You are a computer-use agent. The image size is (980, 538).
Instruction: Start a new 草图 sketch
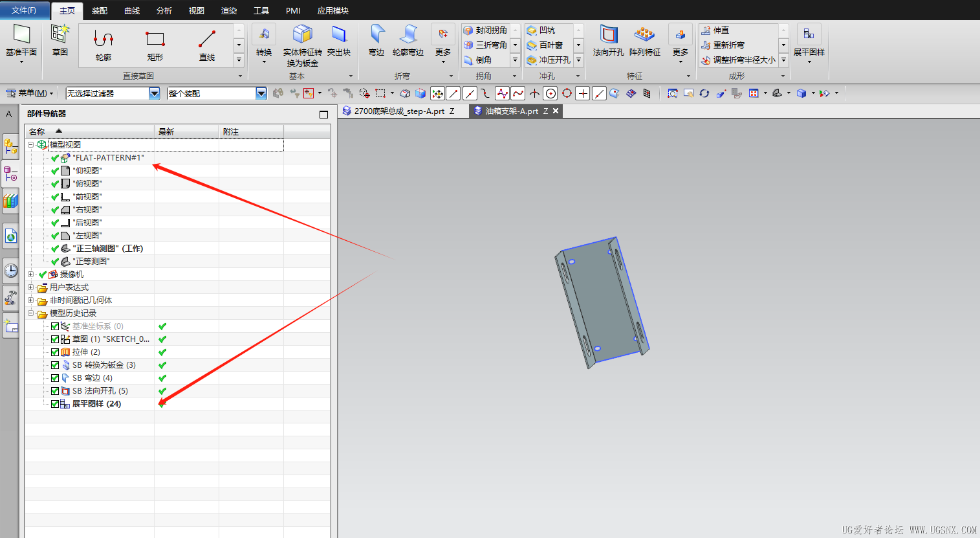pos(60,40)
